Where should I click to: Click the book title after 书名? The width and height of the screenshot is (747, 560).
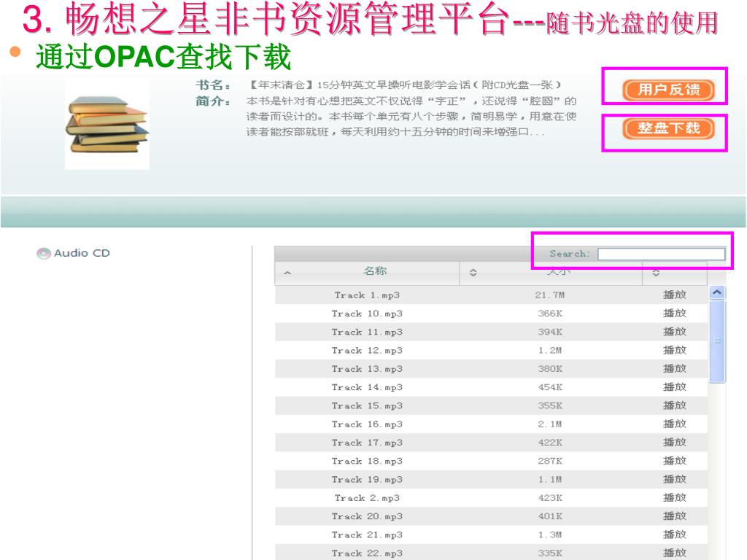(x=406, y=85)
